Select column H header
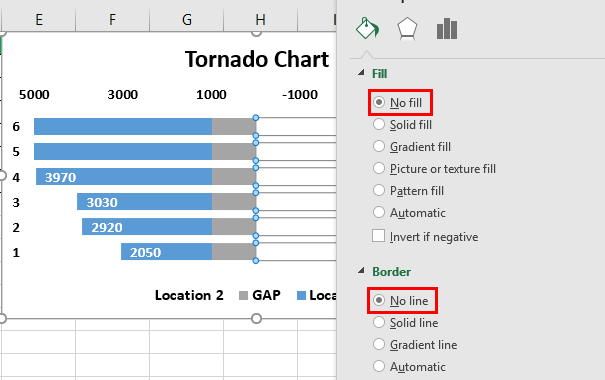Screen dimensions: 605x380 260,19
